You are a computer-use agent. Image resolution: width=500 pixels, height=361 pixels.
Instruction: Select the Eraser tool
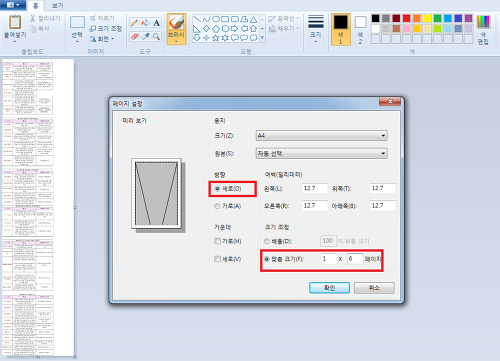click(x=135, y=36)
